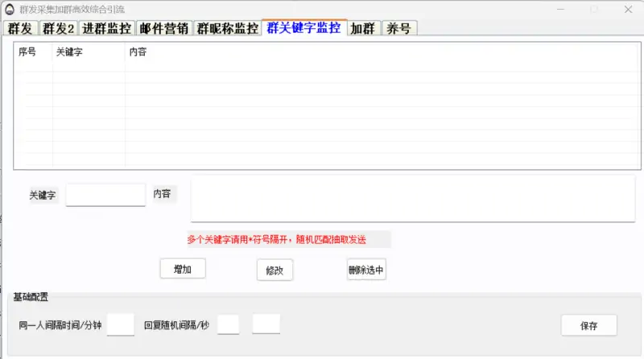Image resolution: width=644 pixels, height=359 pixels.
Task: Click into the 内容 text box
Action: pyautogui.click(x=412, y=200)
